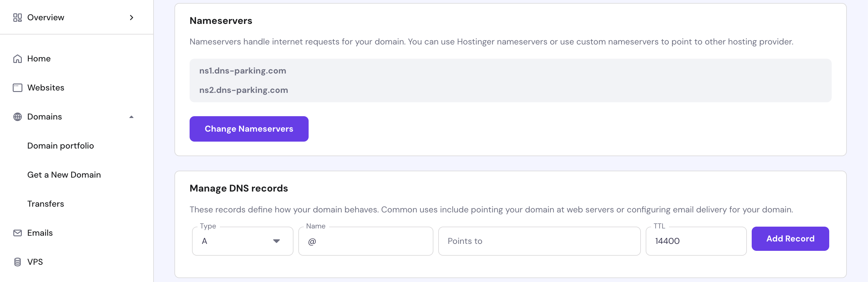
Task: Select the ns2.dns-parking.com nameserver text
Action: click(244, 90)
